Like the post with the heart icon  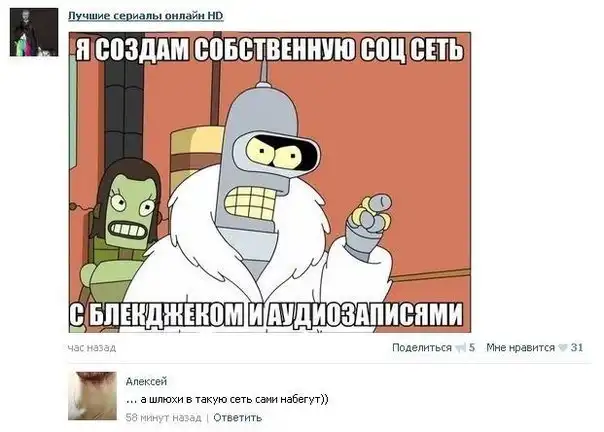pyautogui.click(x=563, y=348)
